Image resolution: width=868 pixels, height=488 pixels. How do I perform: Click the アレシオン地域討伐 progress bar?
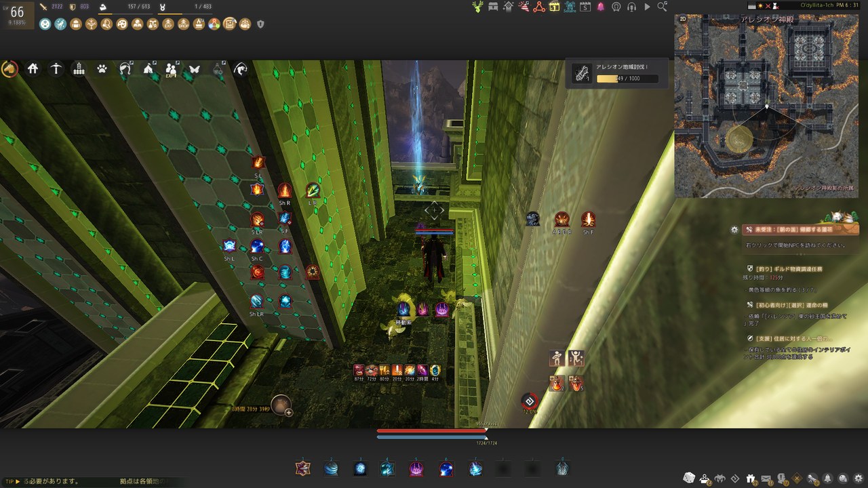click(627, 79)
